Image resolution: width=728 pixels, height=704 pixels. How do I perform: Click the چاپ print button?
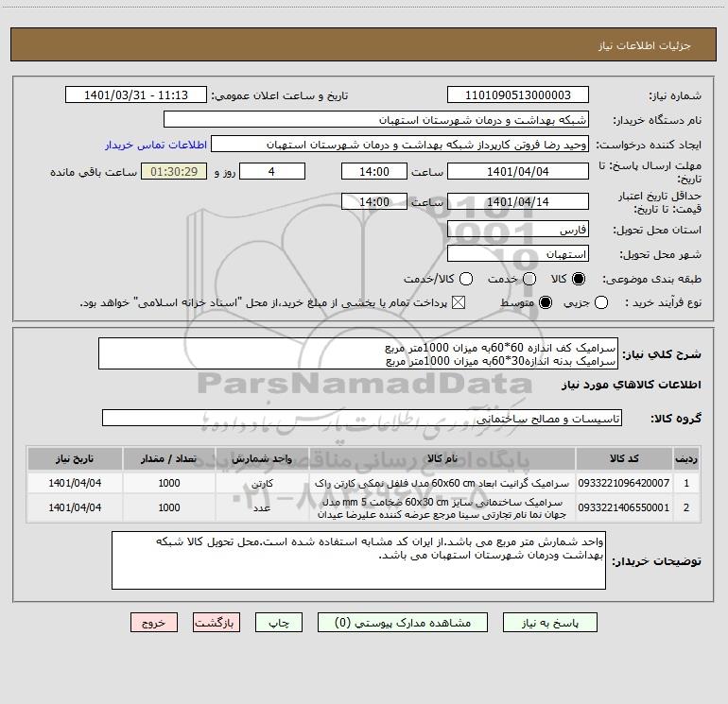pyautogui.click(x=279, y=623)
